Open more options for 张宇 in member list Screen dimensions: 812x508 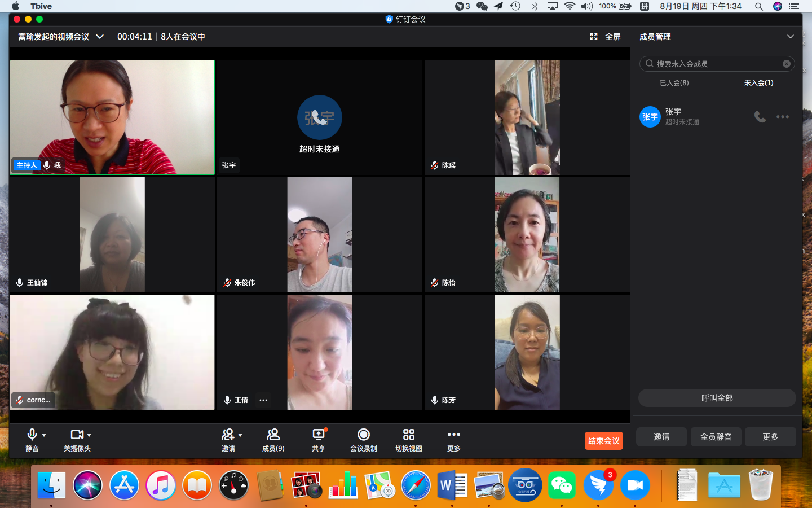(783, 117)
